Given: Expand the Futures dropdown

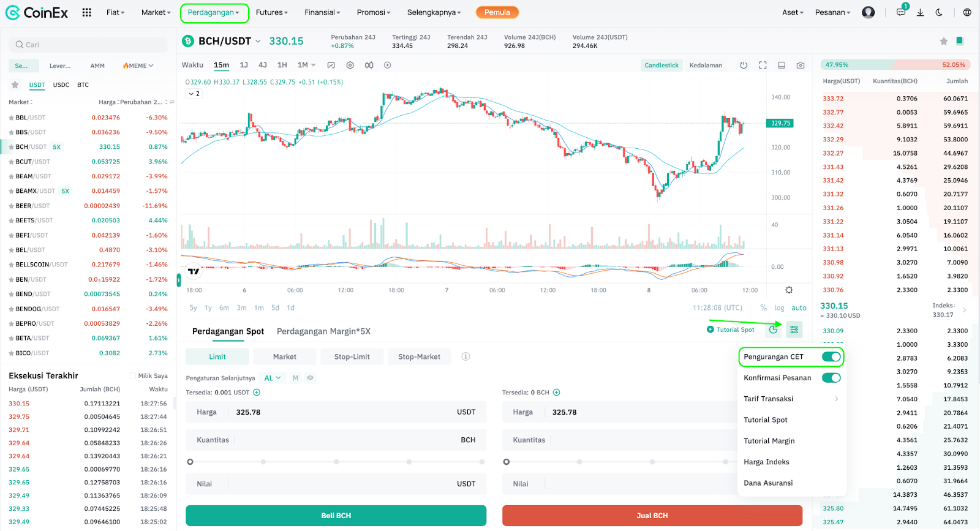Looking at the screenshot, I should (x=272, y=12).
